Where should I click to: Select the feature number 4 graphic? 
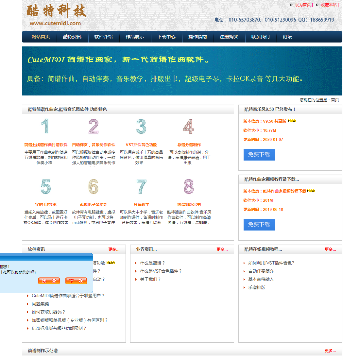(189, 127)
